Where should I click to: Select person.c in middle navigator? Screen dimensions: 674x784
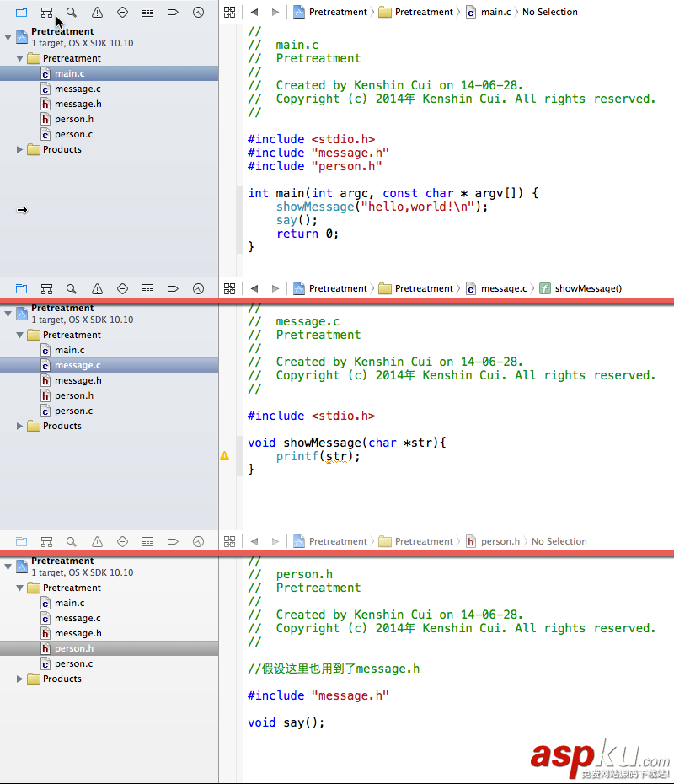click(x=109, y=411)
